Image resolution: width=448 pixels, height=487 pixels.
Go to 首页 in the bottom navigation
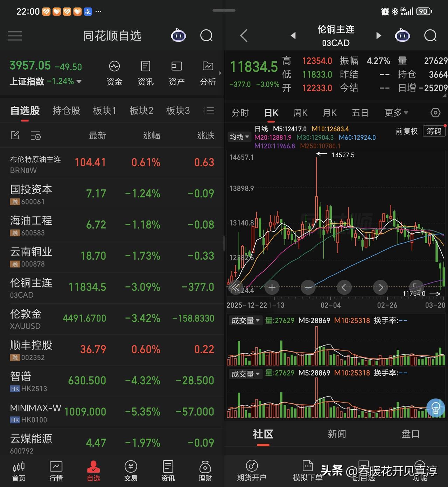click(19, 471)
